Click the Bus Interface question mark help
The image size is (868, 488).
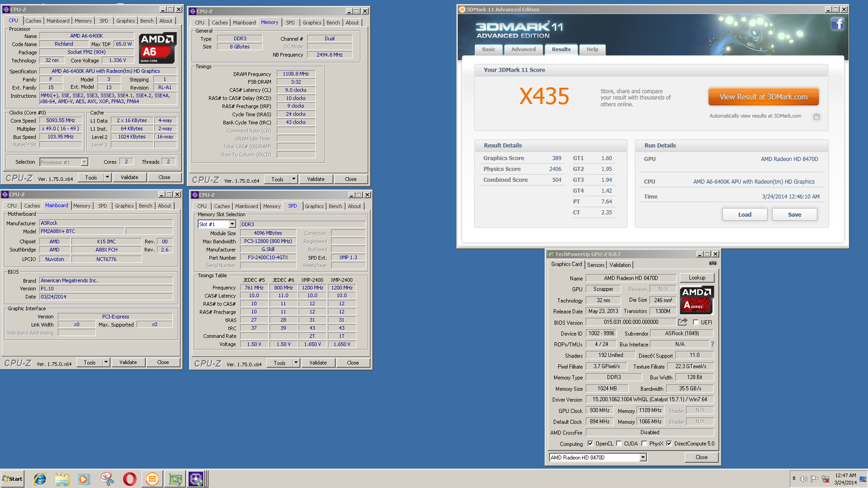(712, 344)
